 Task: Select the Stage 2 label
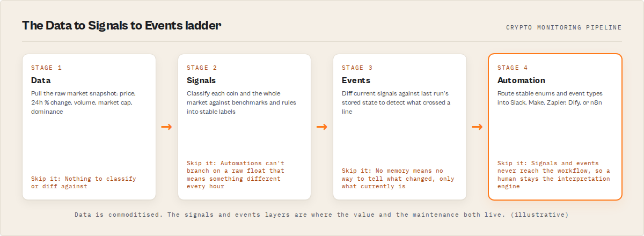tap(202, 68)
